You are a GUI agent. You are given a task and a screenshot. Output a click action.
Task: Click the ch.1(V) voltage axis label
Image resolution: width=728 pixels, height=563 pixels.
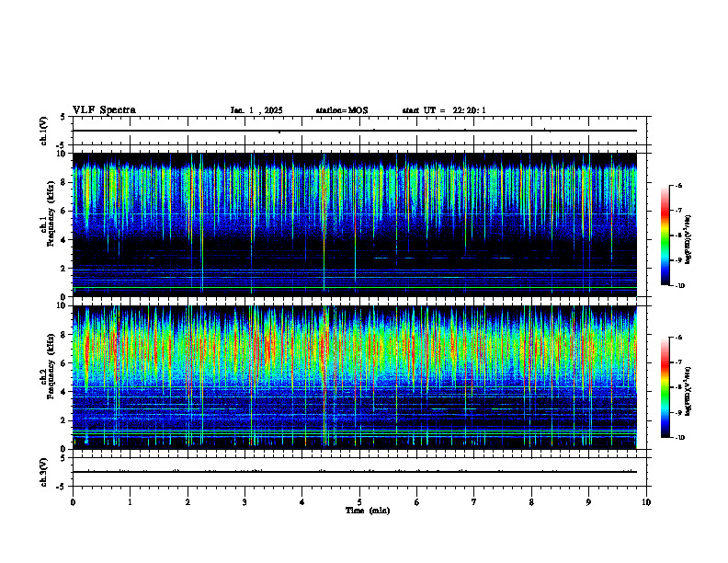[43, 131]
